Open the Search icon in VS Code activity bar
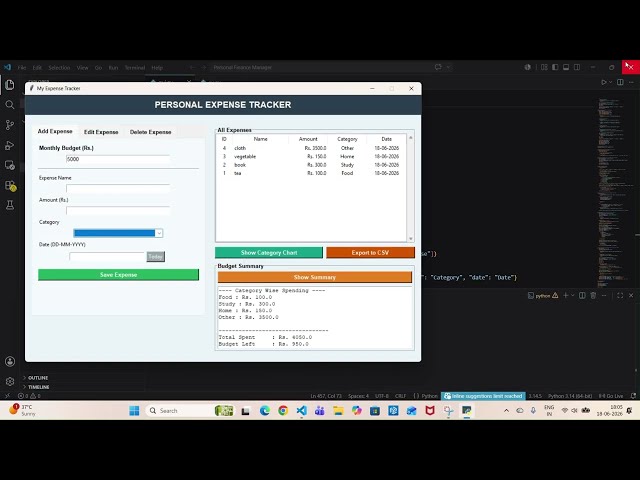 point(10,105)
